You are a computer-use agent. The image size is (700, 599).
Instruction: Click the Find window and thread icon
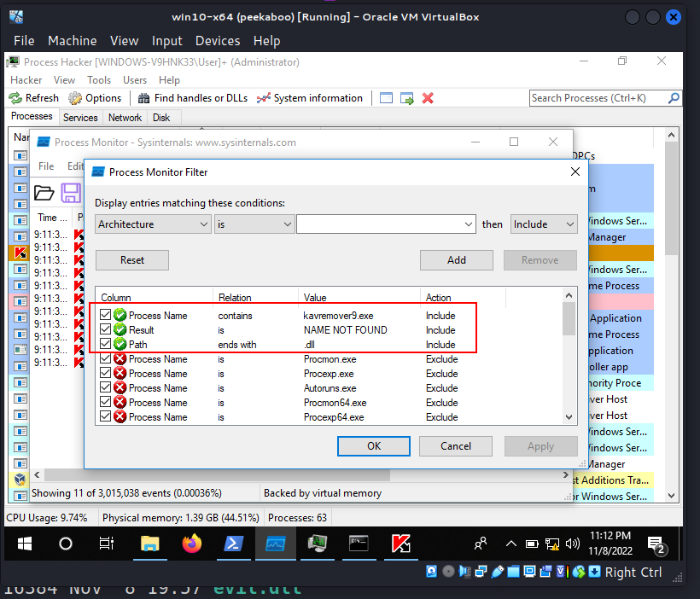point(407,98)
